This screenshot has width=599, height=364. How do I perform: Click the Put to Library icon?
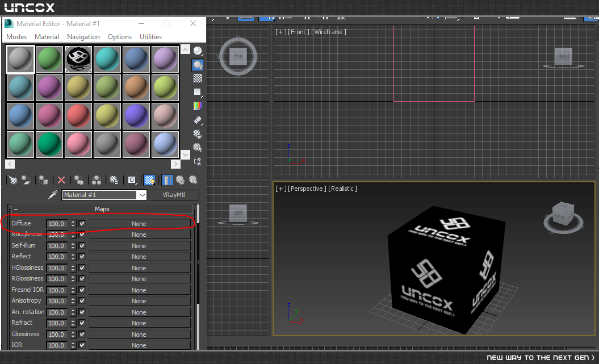(x=114, y=180)
